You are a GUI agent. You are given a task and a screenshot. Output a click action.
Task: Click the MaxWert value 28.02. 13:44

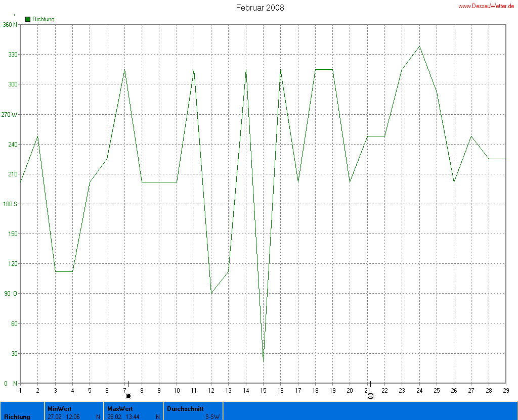123,416
